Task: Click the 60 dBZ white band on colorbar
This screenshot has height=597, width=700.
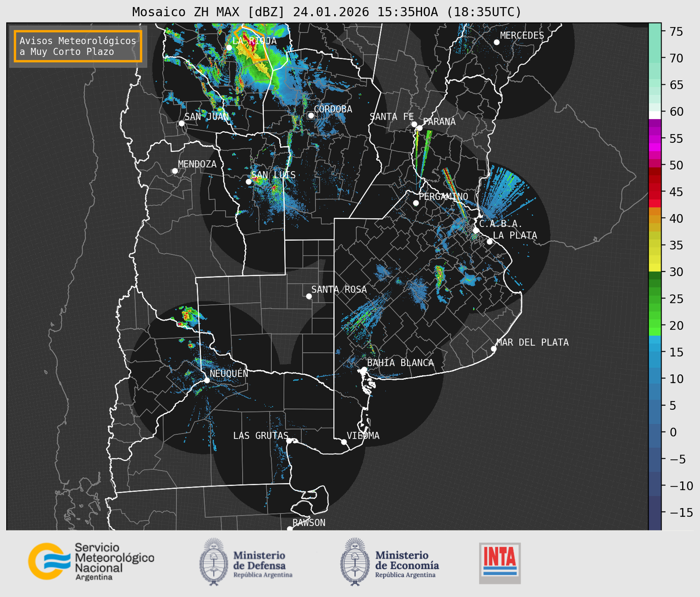Action: [655, 115]
